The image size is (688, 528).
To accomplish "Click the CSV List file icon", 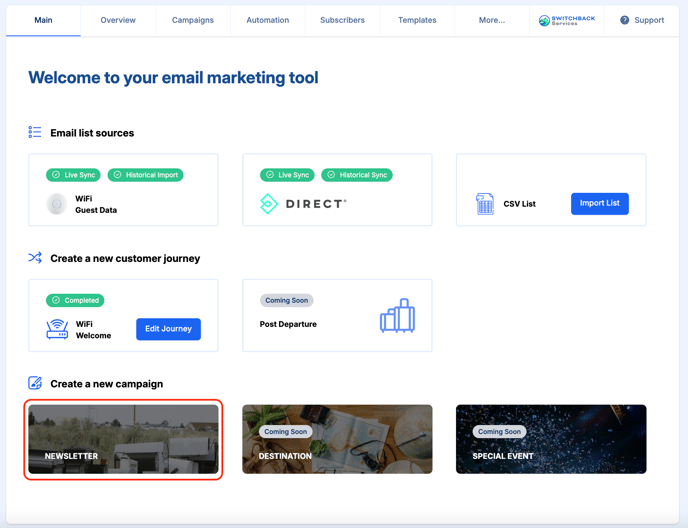I will pos(485,204).
